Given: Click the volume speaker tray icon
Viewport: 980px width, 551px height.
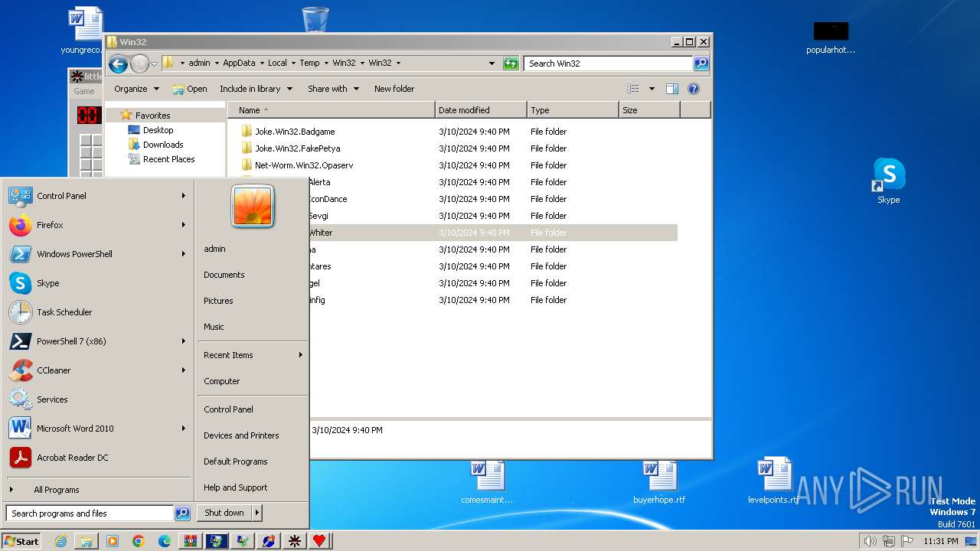Looking at the screenshot, I should click(870, 541).
